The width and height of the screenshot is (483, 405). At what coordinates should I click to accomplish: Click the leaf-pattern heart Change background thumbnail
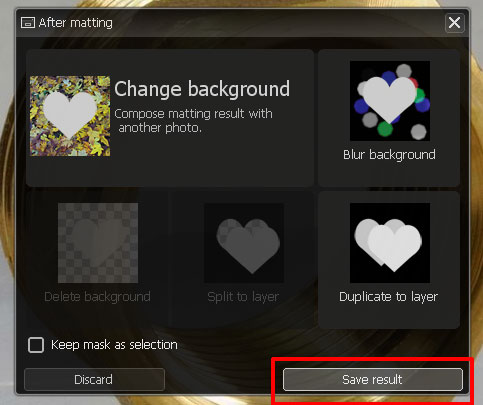[x=70, y=116]
